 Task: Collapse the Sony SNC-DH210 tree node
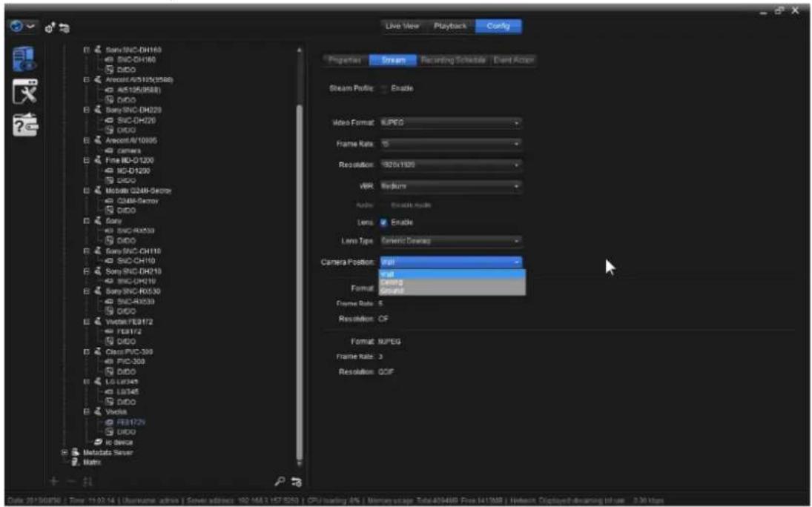[x=87, y=271]
